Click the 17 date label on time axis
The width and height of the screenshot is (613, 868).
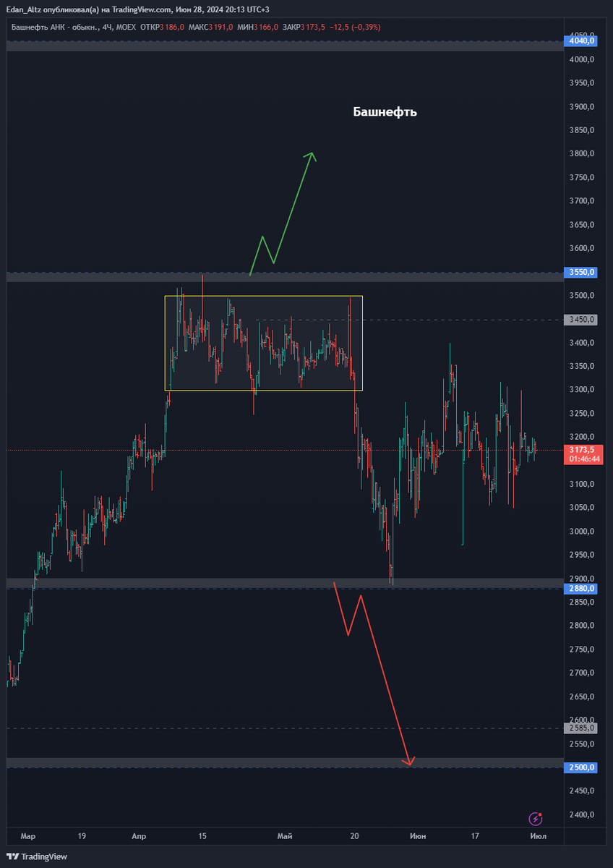click(x=475, y=836)
